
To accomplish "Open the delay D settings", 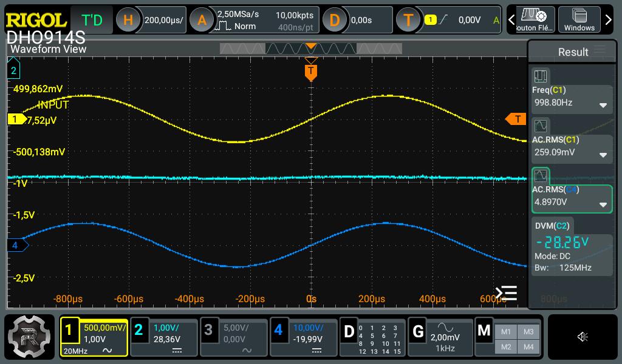I will pos(335,20).
